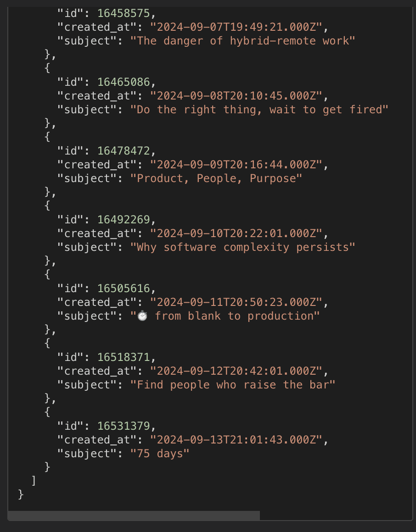Click the final closing curly brace

pyautogui.click(x=21, y=495)
